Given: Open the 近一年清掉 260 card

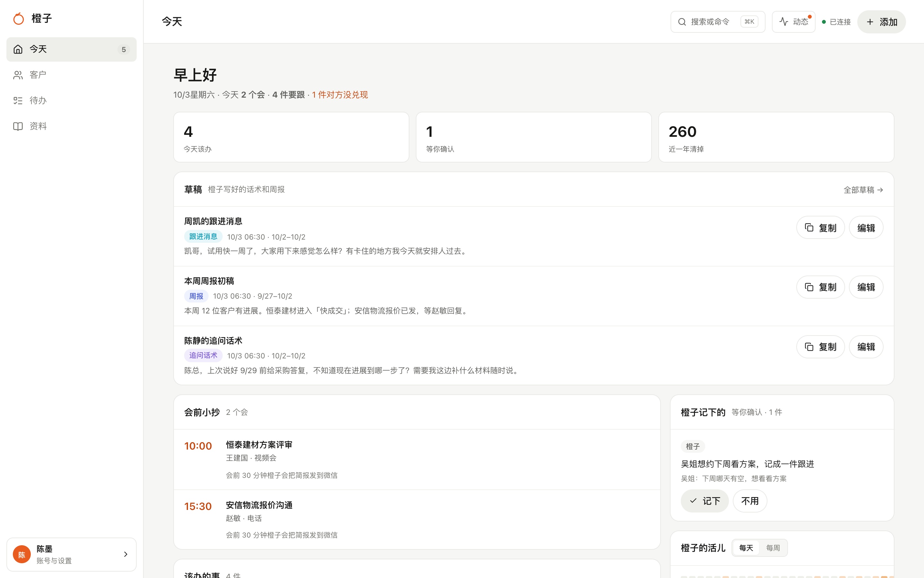Looking at the screenshot, I should pos(776,137).
